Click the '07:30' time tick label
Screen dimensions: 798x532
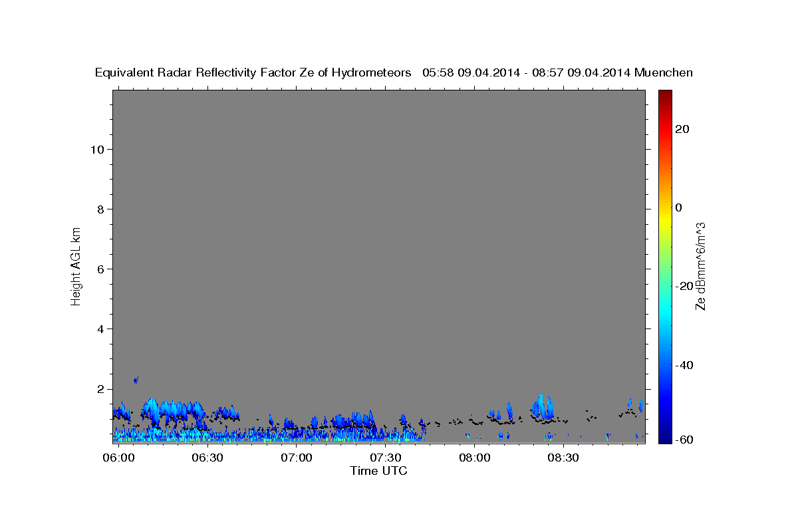(386, 458)
